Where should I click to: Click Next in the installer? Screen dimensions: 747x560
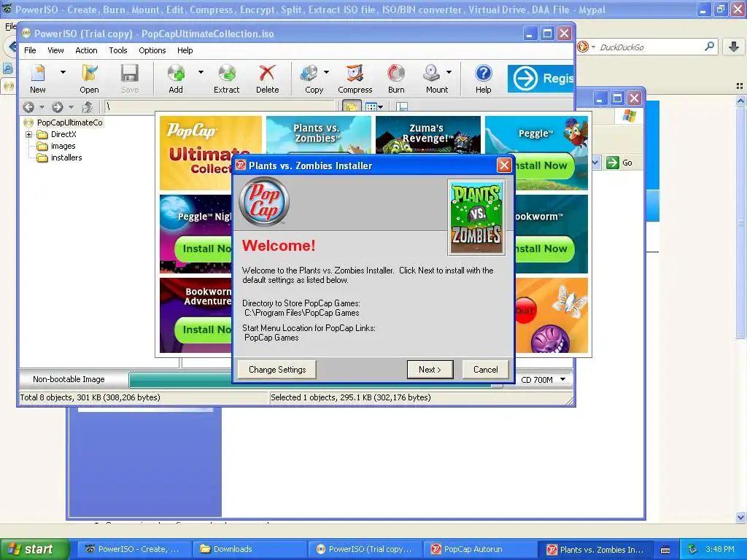pos(430,370)
